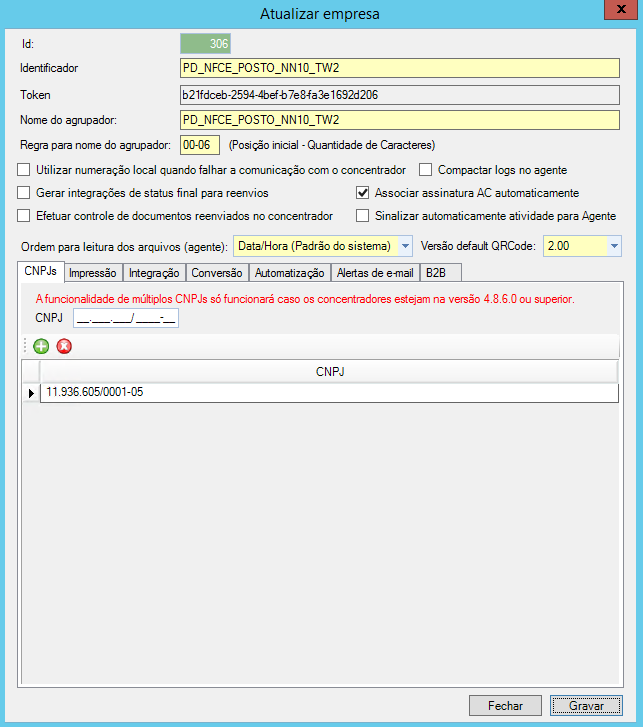Open the Ordem para leitura dos arquivos dropdown
This screenshot has width=643, height=727.
pos(404,246)
